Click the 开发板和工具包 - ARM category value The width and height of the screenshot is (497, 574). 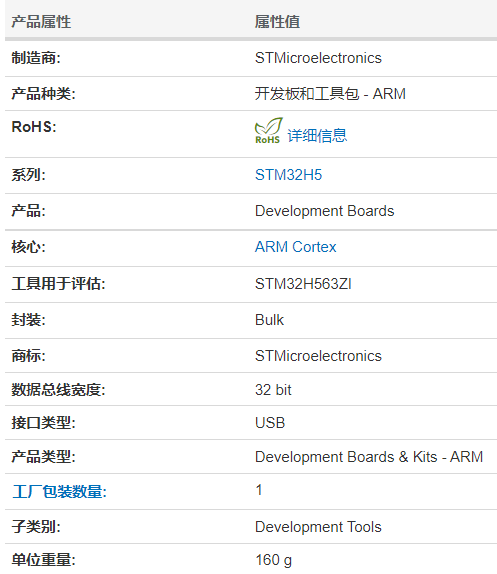[x=330, y=94]
